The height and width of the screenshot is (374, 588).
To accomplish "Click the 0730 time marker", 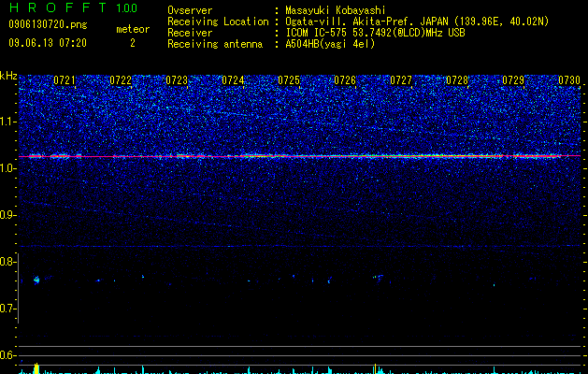I will [x=569, y=80].
